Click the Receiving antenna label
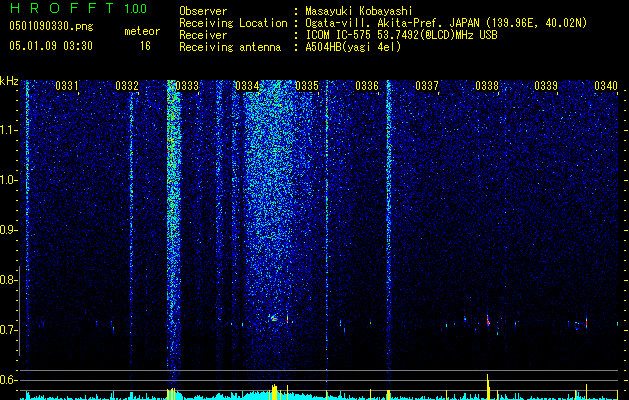The image size is (629, 400). (230, 47)
